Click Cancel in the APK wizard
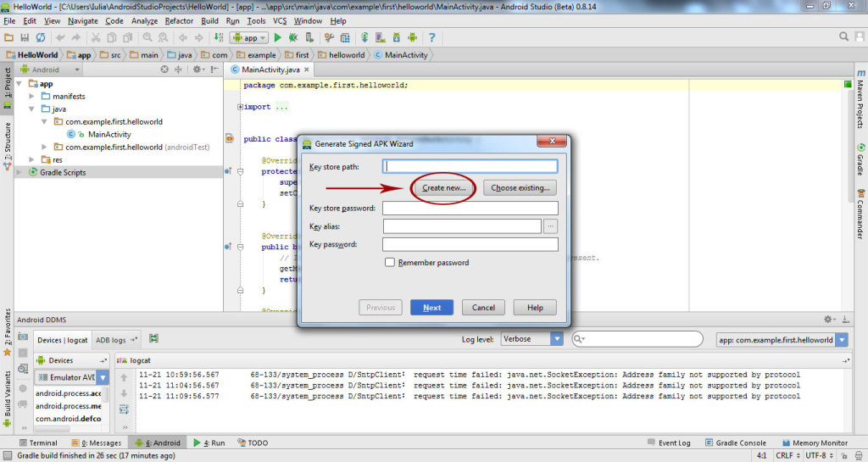Viewport: 868px width, 462px height. (483, 308)
